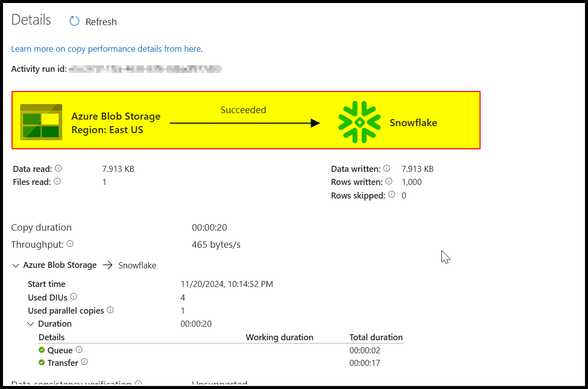Click the Data read value 7.913 KB
This screenshot has height=389, width=588.
click(x=118, y=169)
